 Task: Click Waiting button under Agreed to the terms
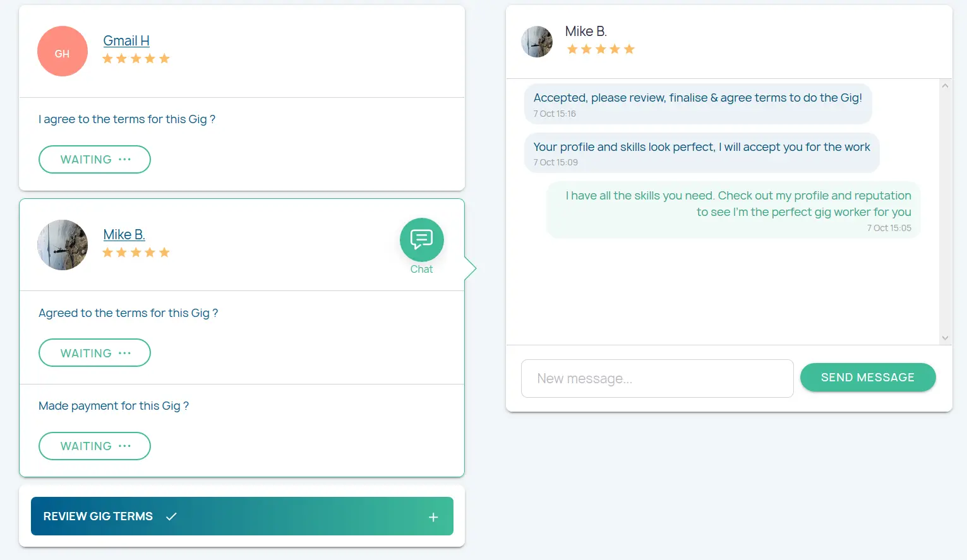tap(95, 353)
